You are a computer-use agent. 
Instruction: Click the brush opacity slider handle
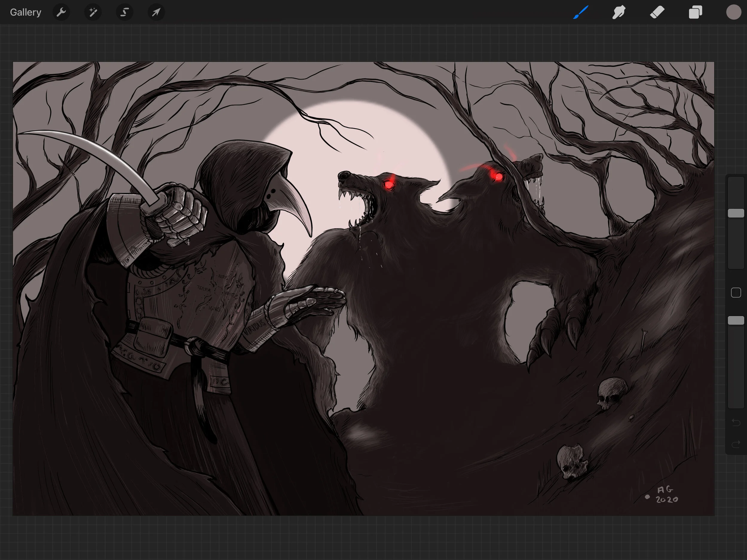point(736,320)
